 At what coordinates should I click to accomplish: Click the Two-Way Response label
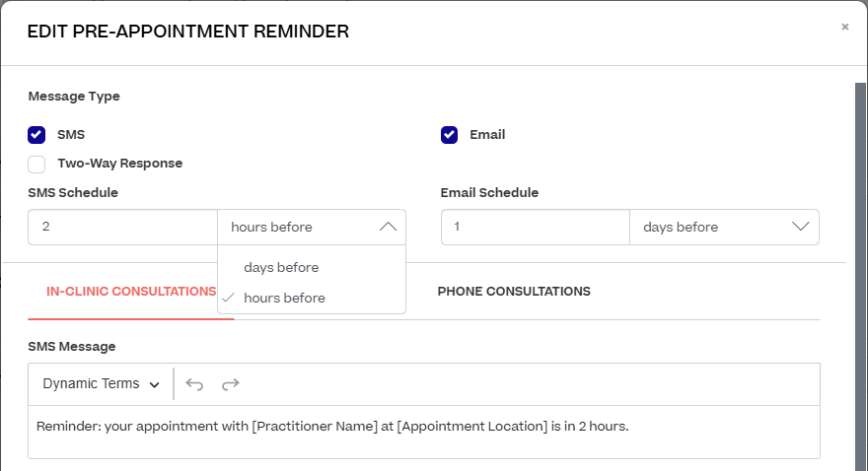pos(120,164)
